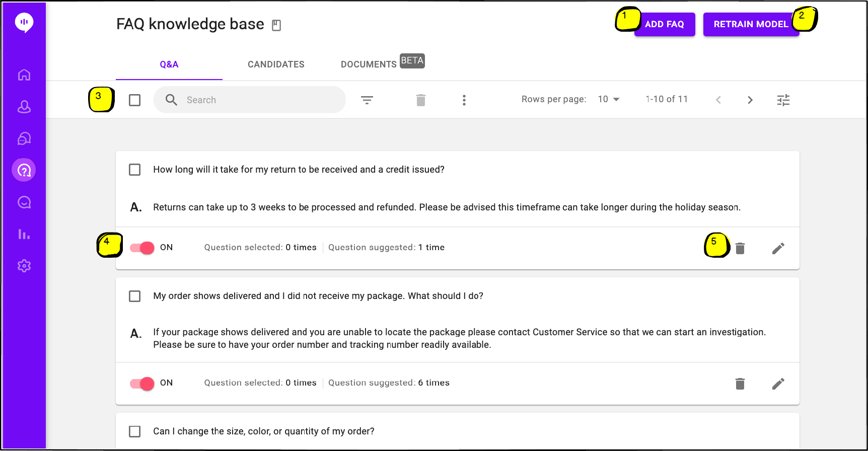Click the toolbar trash bin icon

421,100
